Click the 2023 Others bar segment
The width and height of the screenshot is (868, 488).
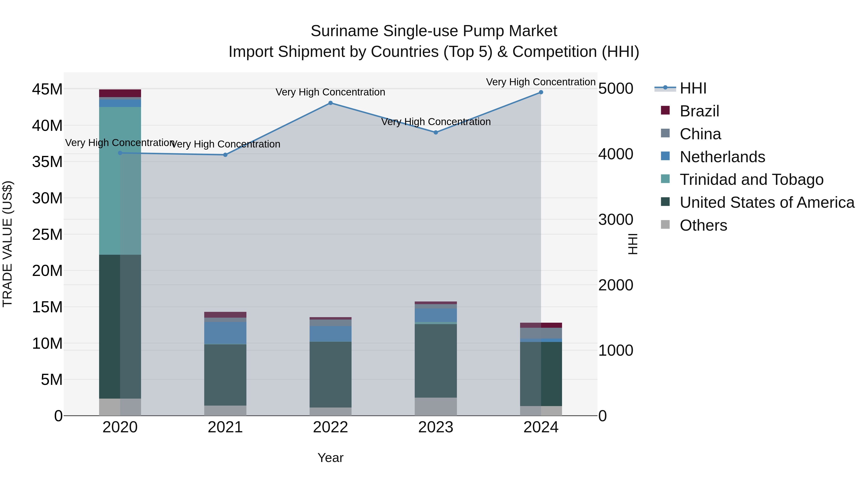pos(436,407)
